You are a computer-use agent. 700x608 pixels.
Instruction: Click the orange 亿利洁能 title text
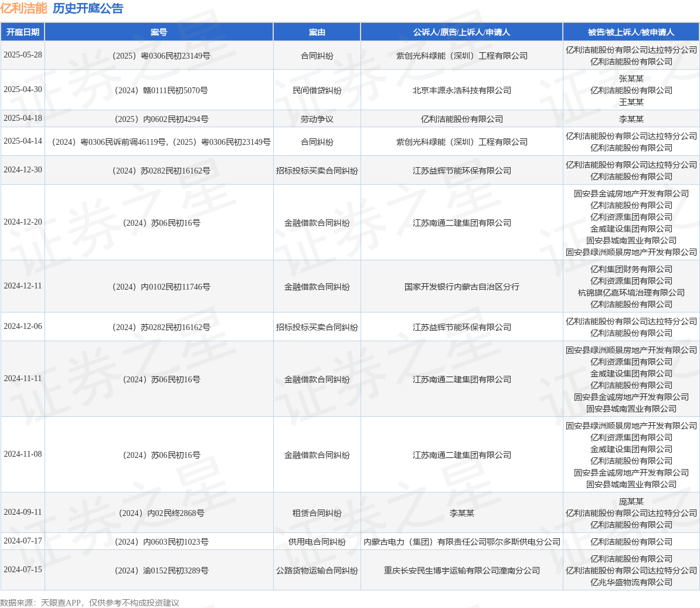click(23, 8)
